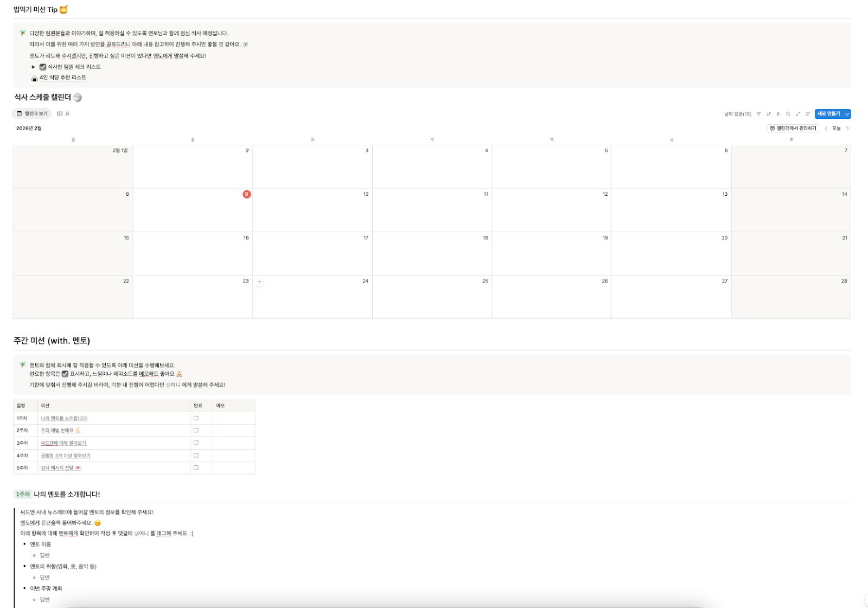Expand the 식사한 팀원 체크 리스트 toggle
This screenshot has height=608, width=868.
coord(33,67)
